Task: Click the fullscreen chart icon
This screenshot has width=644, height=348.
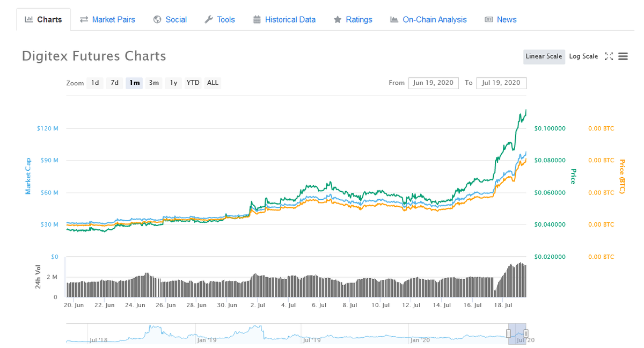Action: 609,56
